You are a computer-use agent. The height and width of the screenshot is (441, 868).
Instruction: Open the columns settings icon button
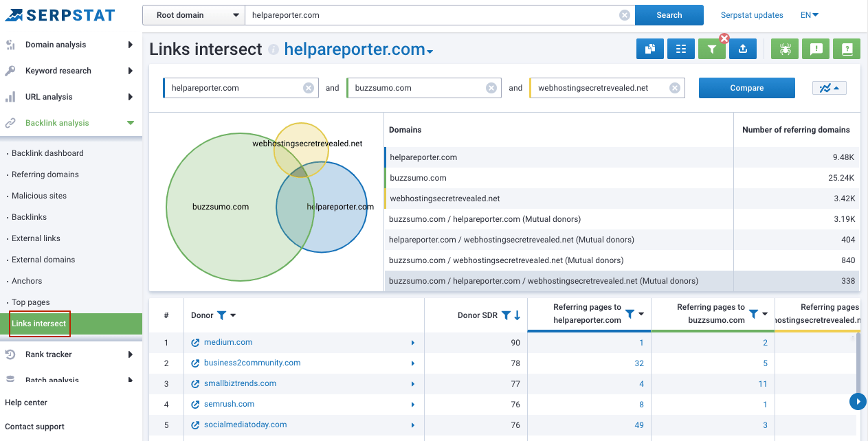click(x=680, y=49)
